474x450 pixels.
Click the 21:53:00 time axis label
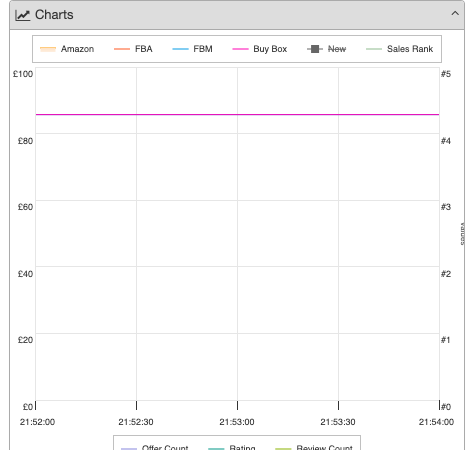pos(237,422)
